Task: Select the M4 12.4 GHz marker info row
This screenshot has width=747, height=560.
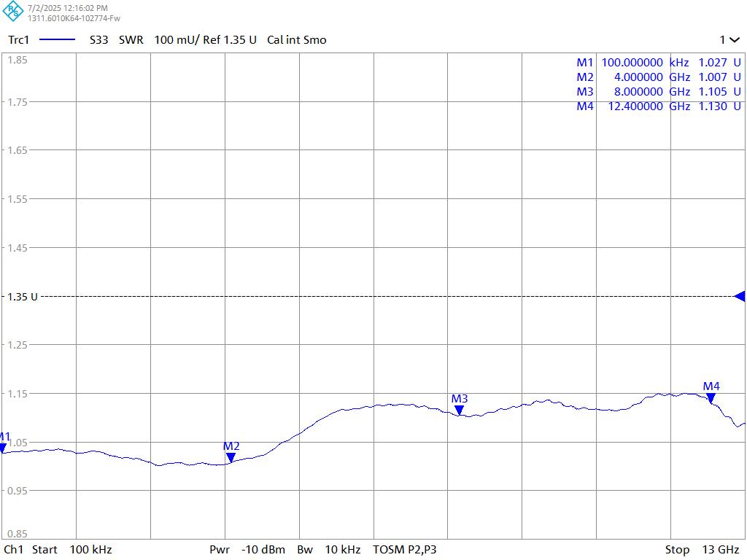Action: coord(658,106)
